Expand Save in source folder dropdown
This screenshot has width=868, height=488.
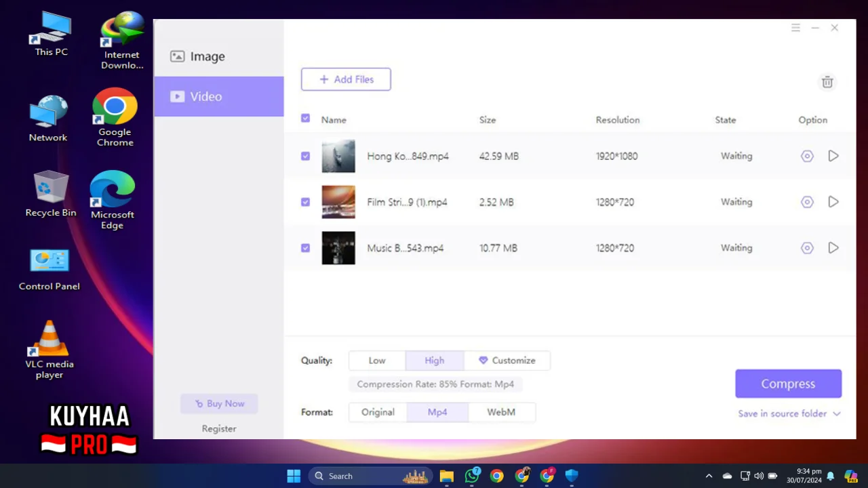point(789,413)
